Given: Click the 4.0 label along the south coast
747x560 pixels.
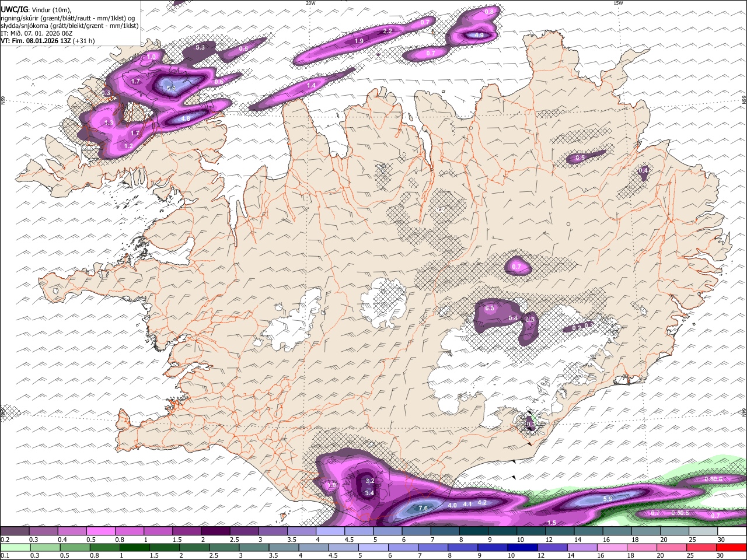Looking at the screenshot, I should [x=452, y=506].
